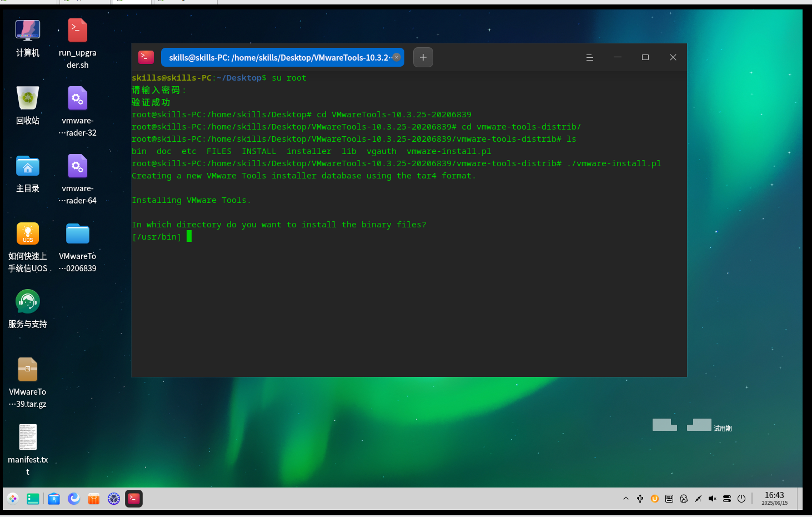Open the terminal hamburger menu
Screen dimensions: 812x517
(590, 57)
